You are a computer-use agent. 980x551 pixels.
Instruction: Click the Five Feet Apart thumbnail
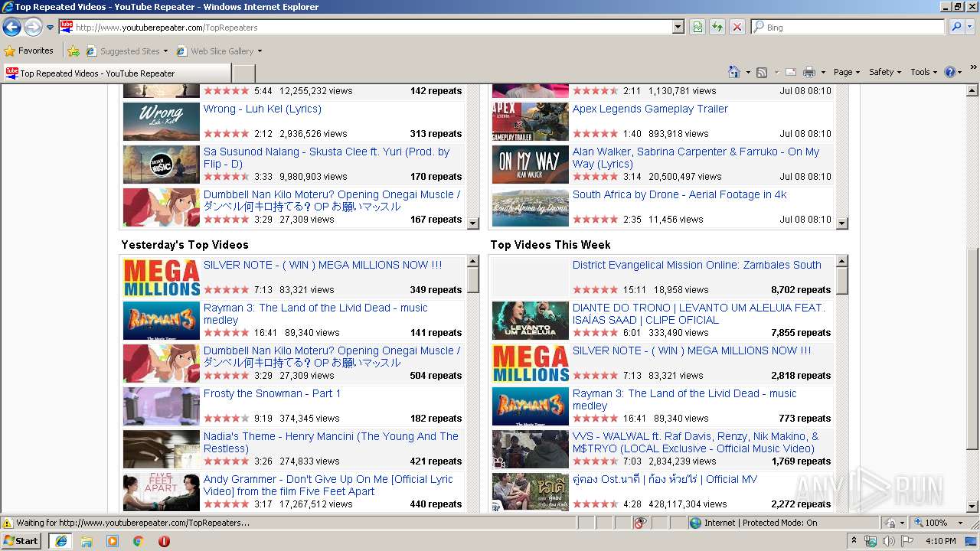click(x=162, y=492)
